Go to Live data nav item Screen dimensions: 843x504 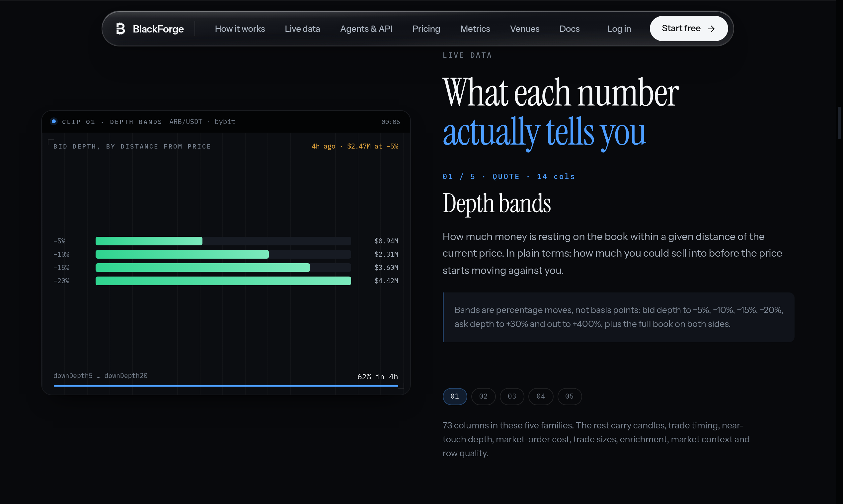[302, 29]
